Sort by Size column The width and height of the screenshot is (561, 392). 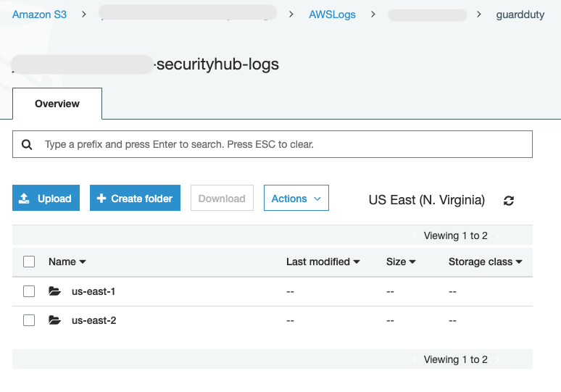[401, 262]
